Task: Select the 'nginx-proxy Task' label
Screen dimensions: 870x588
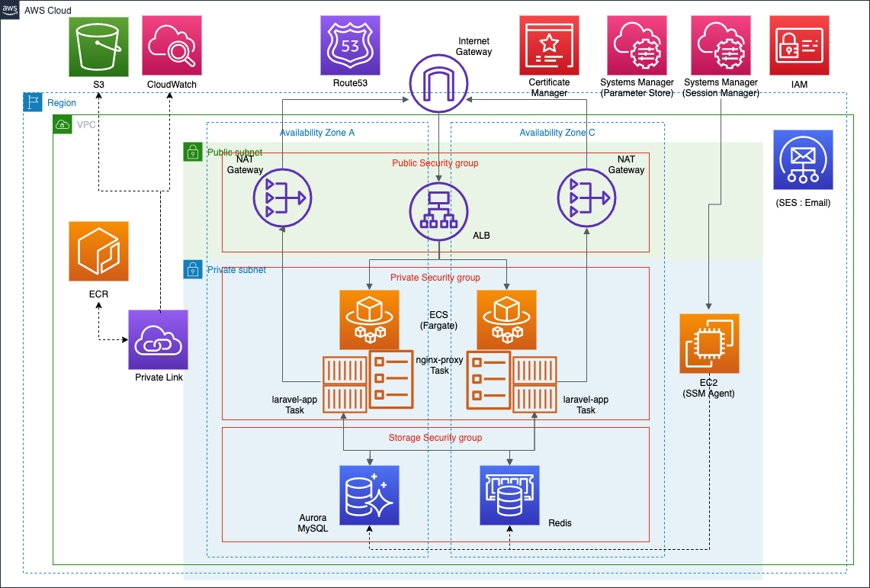Action: tap(439, 365)
